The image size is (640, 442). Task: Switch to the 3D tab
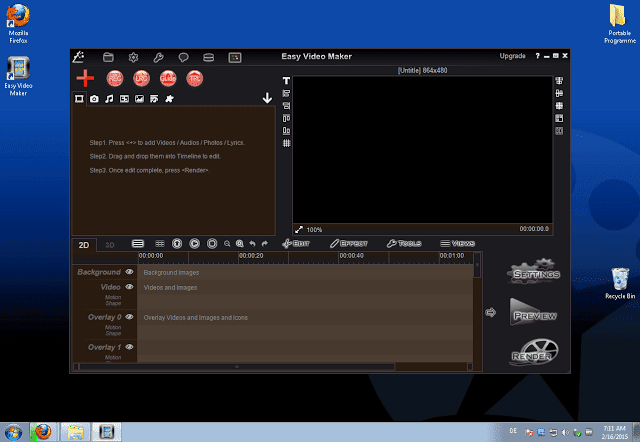110,245
